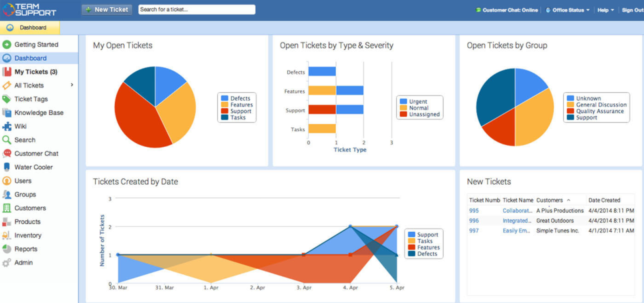Open My Tickets (3) in sidebar
Viewport: 644px width, 303px height.
pos(36,72)
